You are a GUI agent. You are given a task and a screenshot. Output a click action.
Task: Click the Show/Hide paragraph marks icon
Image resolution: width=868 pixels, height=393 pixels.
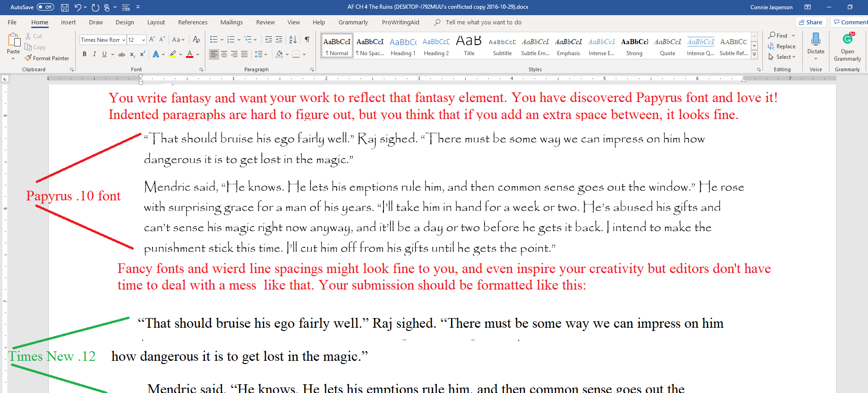[307, 40]
